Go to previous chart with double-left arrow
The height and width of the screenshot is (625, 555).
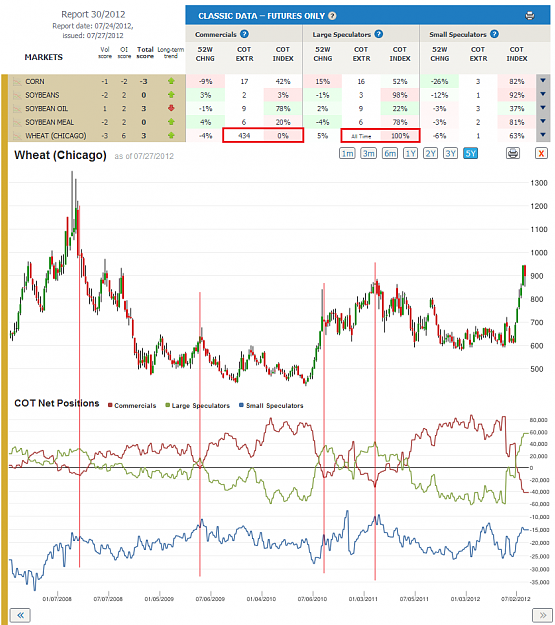point(20,615)
